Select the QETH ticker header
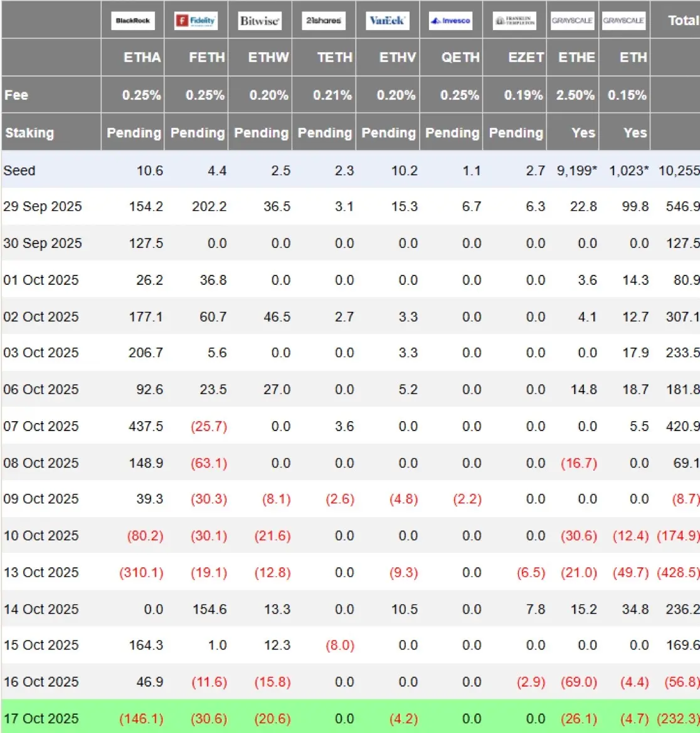 460,58
